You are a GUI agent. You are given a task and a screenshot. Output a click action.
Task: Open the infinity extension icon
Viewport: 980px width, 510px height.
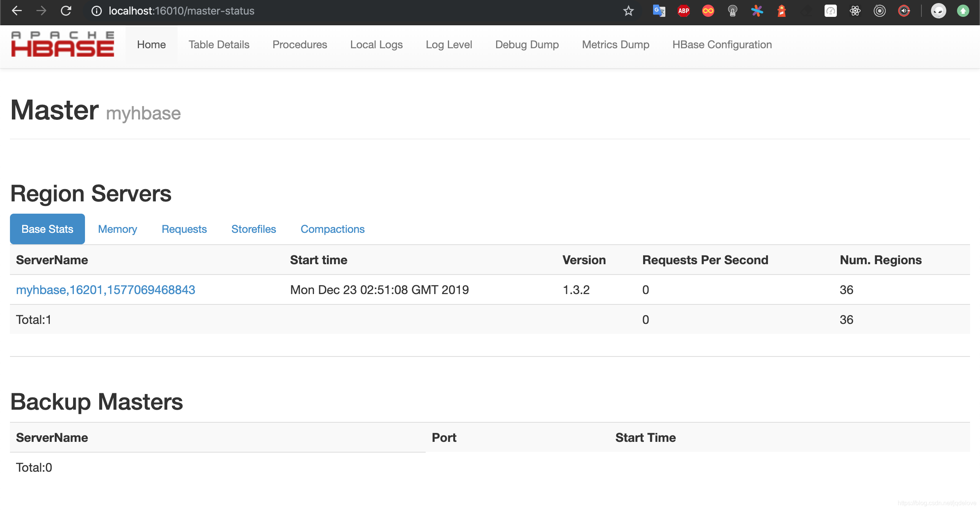click(708, 11)
